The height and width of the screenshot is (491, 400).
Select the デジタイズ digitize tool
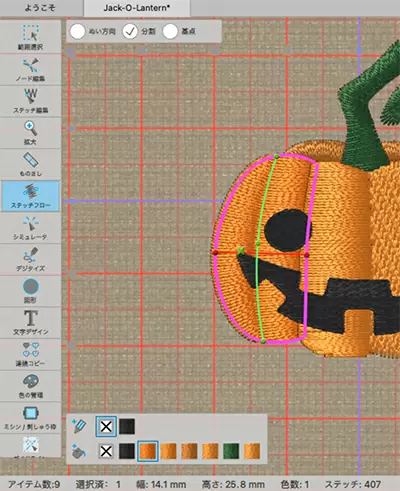pyautogui.click(x=30, y=260)
